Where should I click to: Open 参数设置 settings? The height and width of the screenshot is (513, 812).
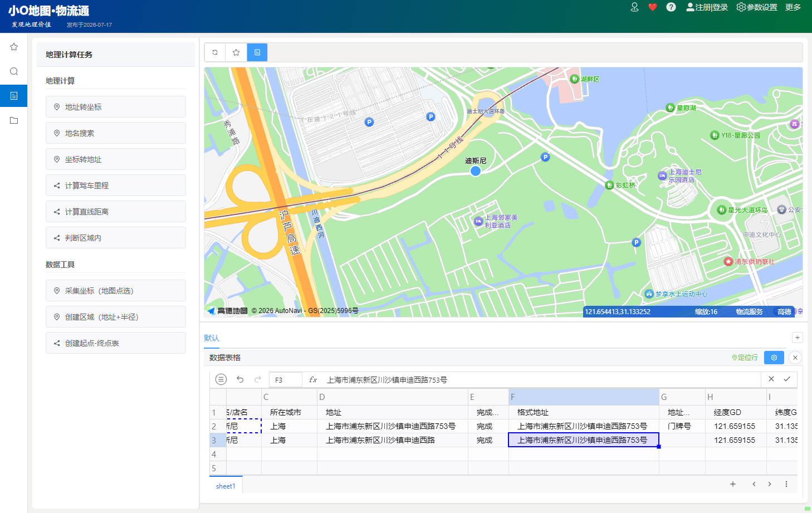(757, 7)
